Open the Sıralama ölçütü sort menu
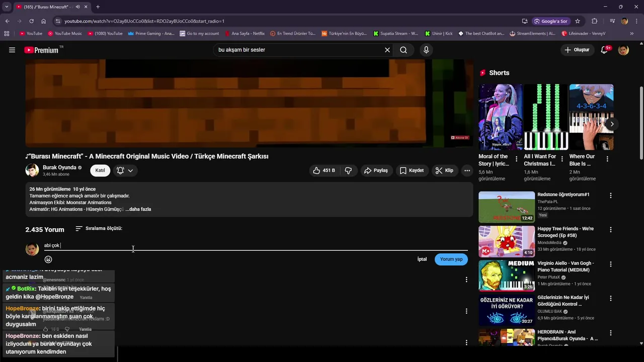This screenshot has width=644, height=362. click(99, 228)
